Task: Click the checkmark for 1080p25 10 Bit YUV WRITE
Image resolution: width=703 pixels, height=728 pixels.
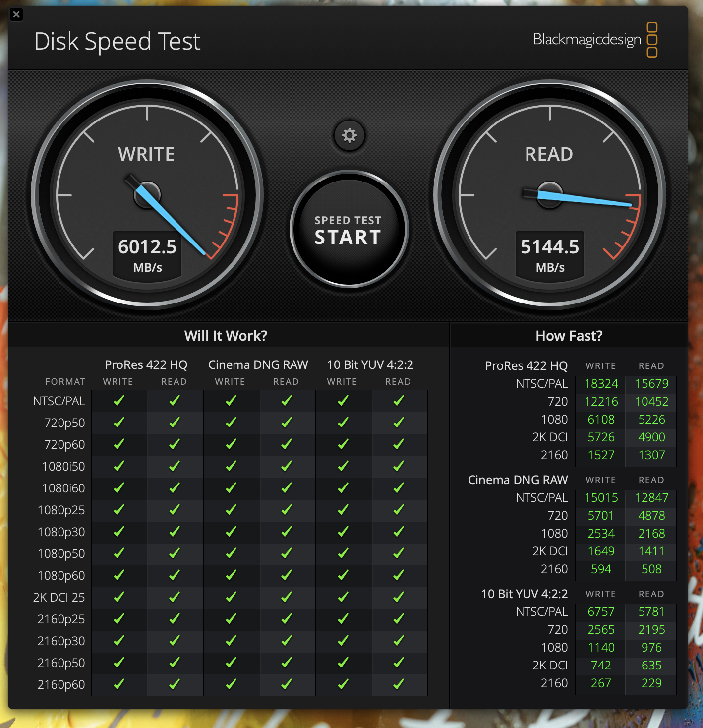Action: point(342,509)
